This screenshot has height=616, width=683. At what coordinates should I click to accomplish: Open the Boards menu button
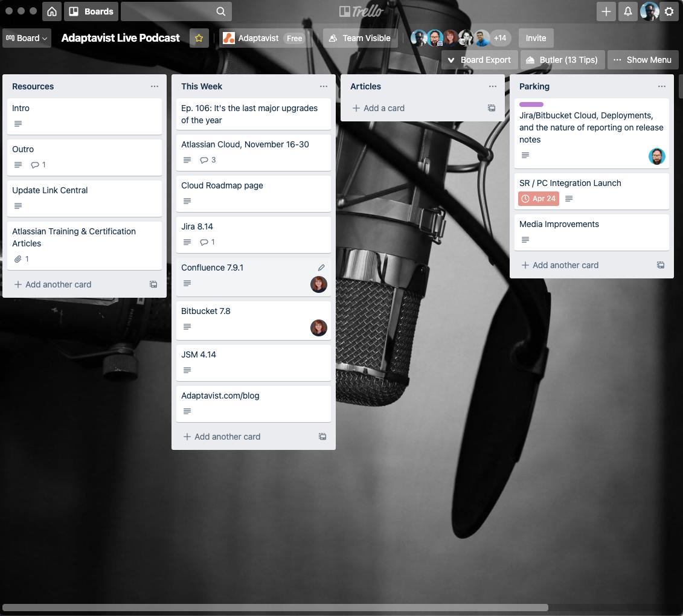[91, 11]
